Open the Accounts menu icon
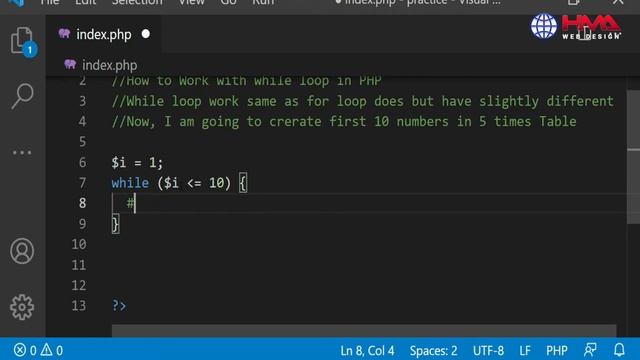640x360 pixels. click(22, 251)
